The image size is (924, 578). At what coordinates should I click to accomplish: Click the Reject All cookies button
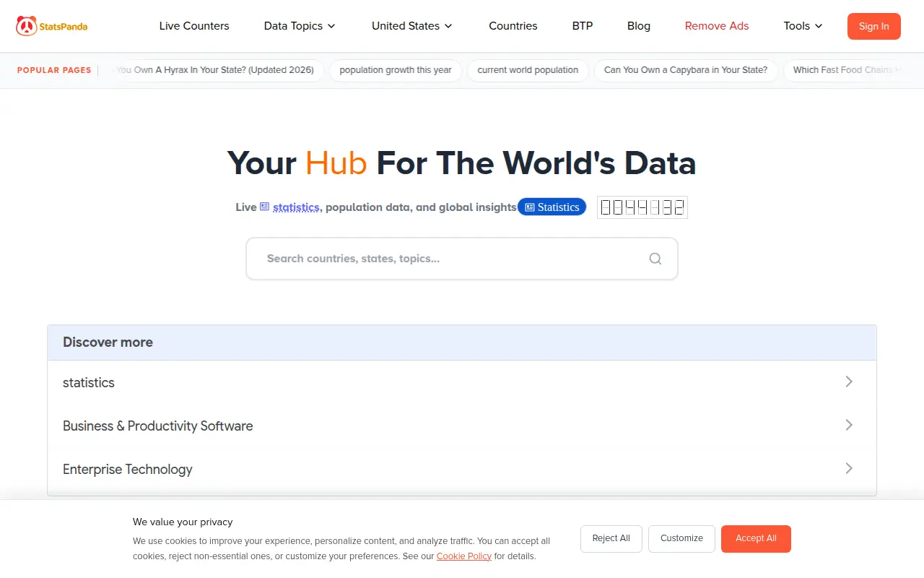[x=611, y=539]
